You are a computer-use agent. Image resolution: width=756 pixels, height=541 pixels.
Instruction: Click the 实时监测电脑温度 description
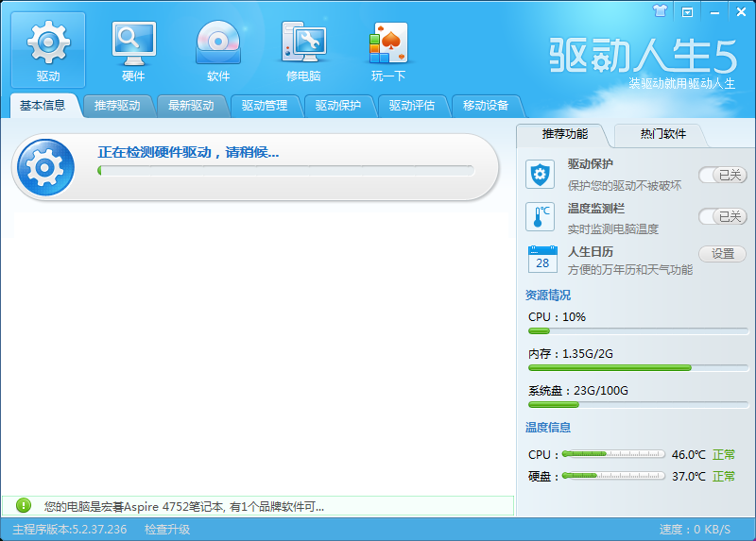612,228
